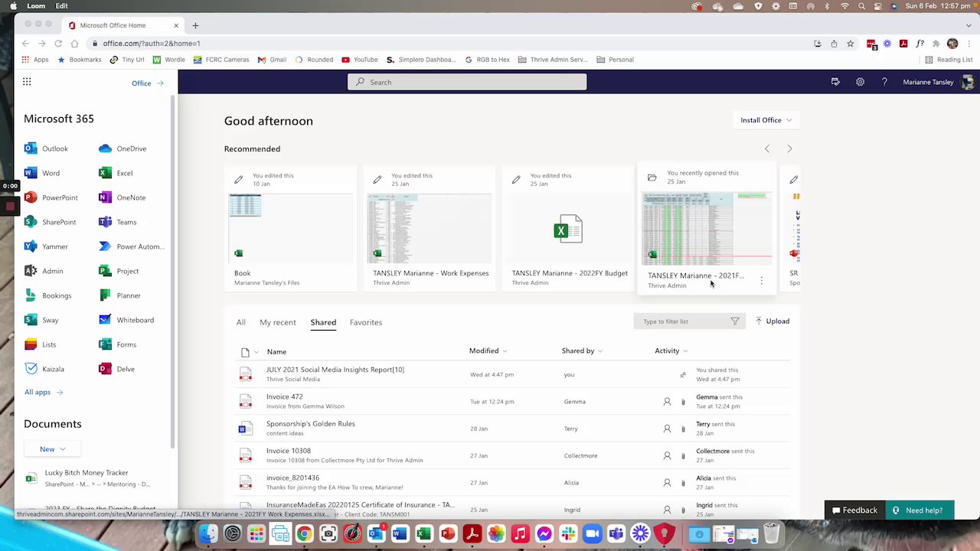Image resolution: width=980 pixels, height=551 pixels.
Task: Open the Outlook app
Action: [x=46, y=148]
